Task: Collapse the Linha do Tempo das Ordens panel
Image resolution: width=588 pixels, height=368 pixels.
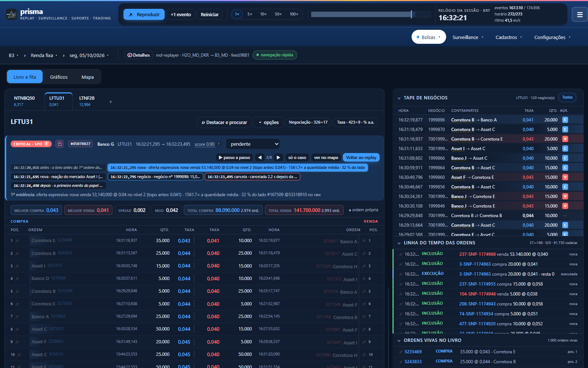Action: pos(399,243)
